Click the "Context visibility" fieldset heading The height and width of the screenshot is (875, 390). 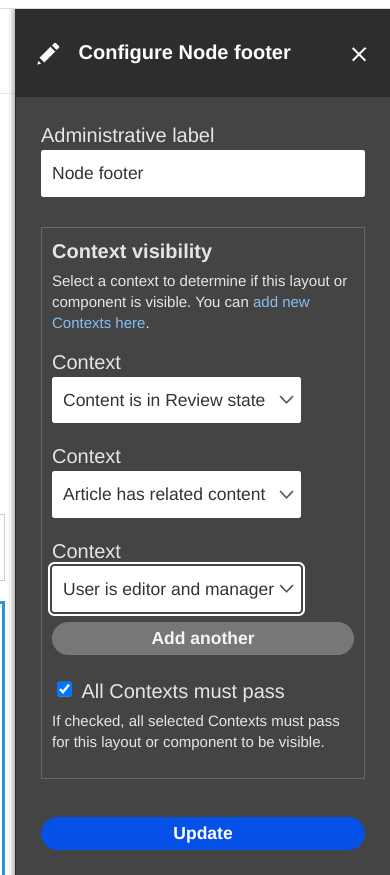pyautogui.click(x=132, y=251)
